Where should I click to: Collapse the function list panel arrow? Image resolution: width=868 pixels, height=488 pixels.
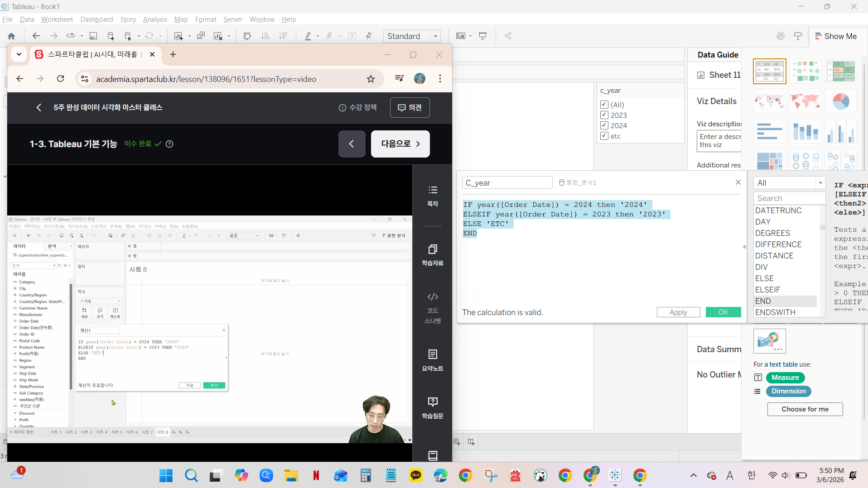click(744, 247)
